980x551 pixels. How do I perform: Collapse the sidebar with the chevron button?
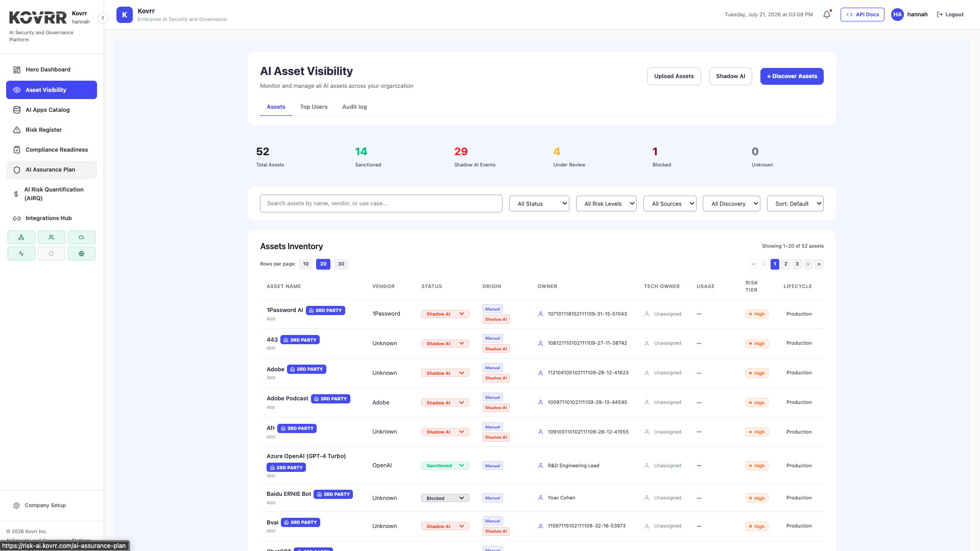pos(103,18)
